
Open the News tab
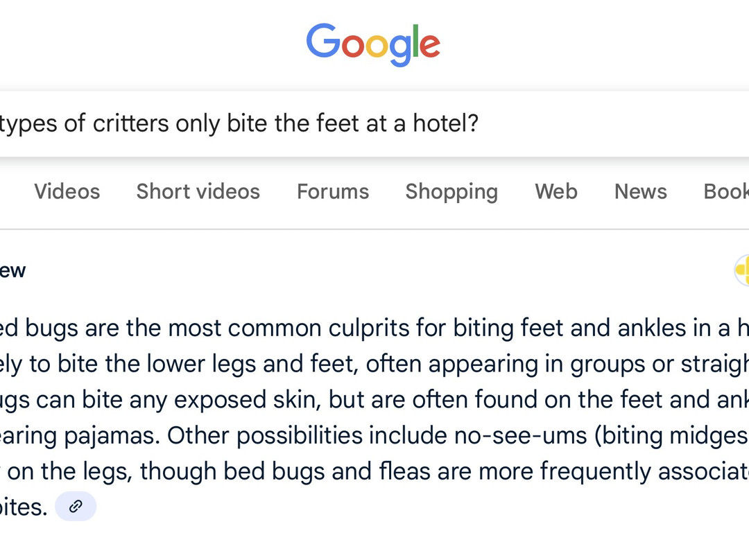pyautogui.click(x=640, y=191)
